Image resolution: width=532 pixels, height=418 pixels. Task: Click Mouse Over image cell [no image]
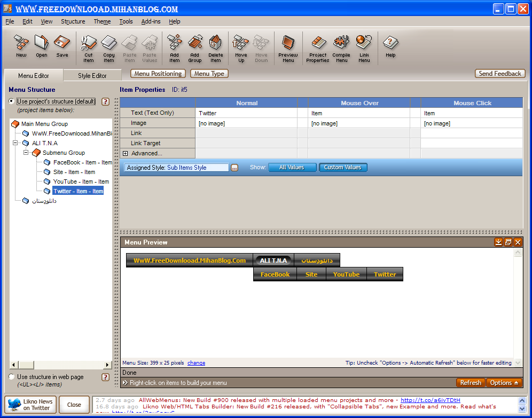point(359,123)
